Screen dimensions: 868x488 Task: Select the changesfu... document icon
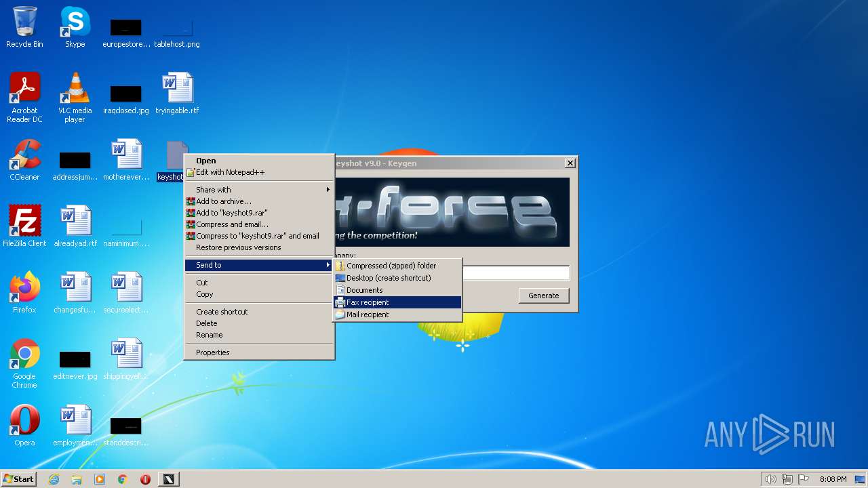[x=75, y=293]
